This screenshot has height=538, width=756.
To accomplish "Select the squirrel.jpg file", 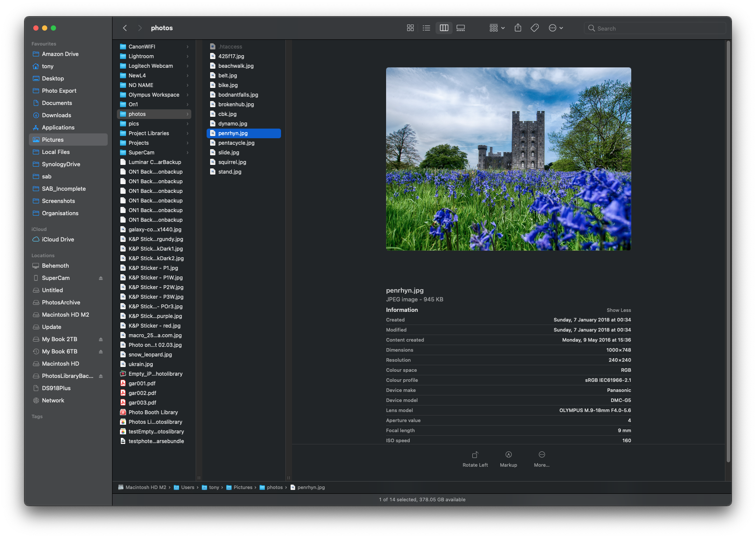I will 232,162.
